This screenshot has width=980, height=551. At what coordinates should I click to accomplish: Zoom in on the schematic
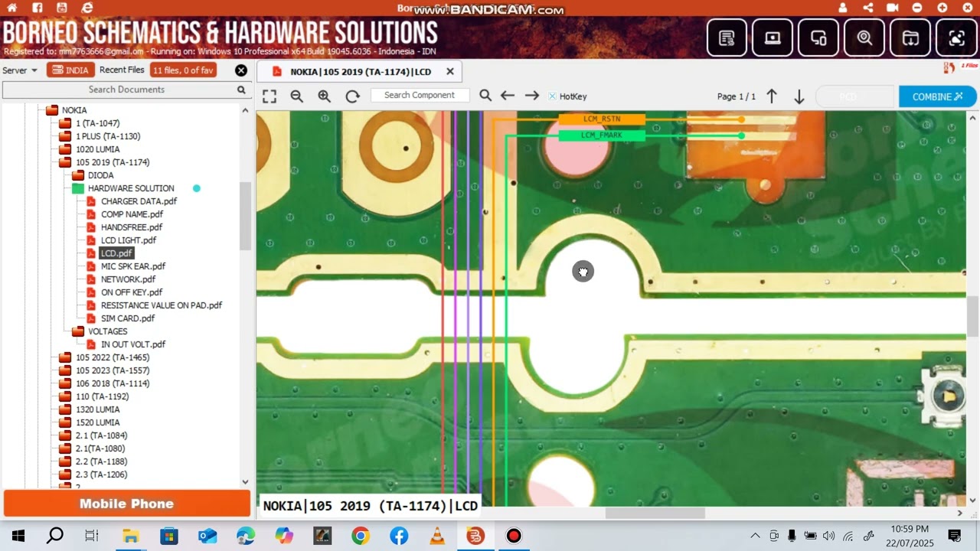pyautogui.click(x=325, y=96)
